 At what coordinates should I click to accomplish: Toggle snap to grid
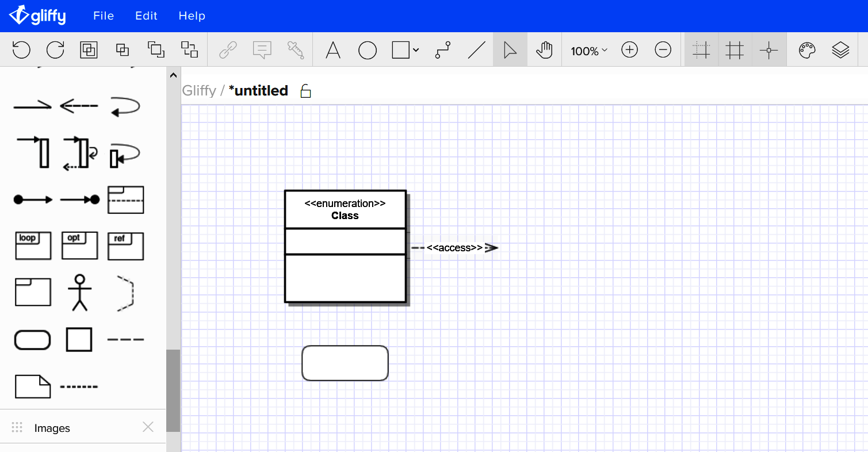pos(701,49)
